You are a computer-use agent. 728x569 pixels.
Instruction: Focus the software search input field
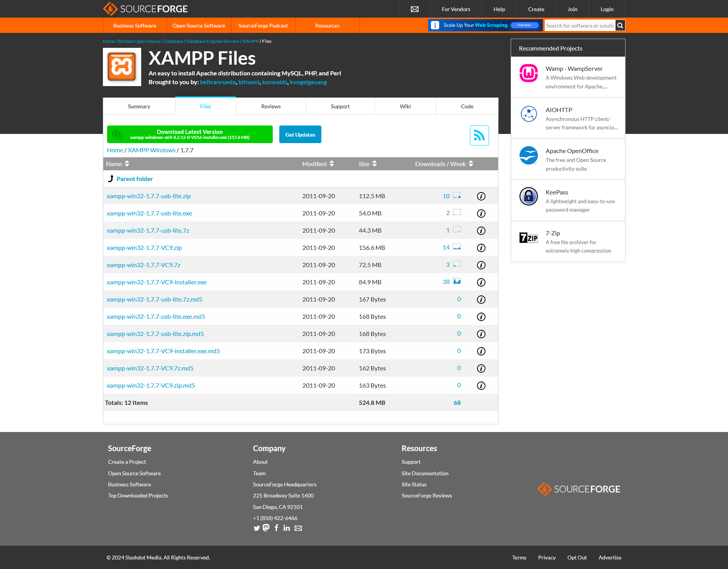[580, 26]
